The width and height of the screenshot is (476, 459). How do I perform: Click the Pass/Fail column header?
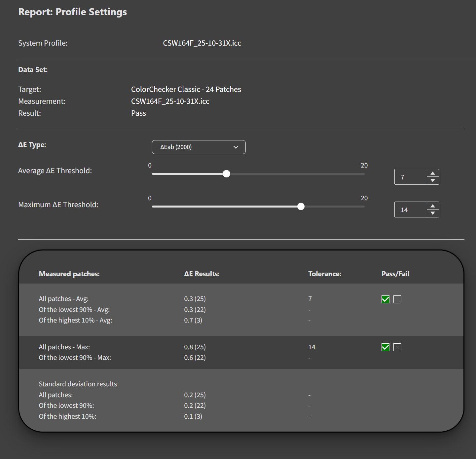(x=395, y=274)
